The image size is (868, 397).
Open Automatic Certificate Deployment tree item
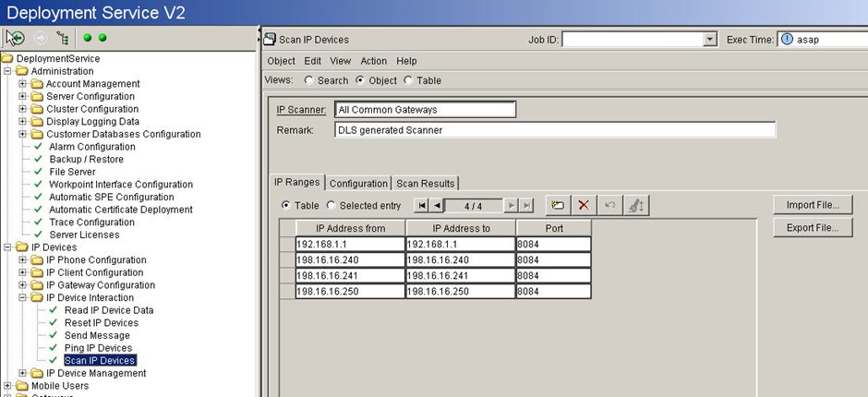121,210
